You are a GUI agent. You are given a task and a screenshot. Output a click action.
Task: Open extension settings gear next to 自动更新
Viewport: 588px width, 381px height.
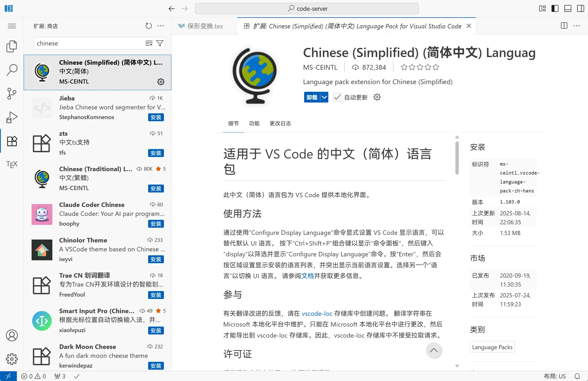(377, 97)
